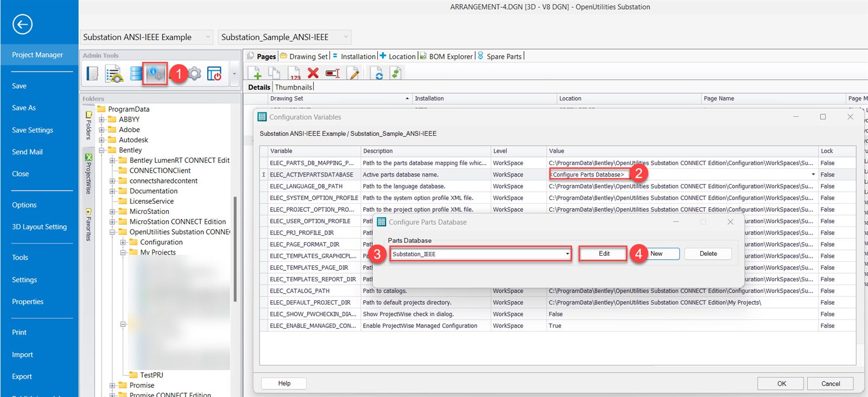Viewport: 868px width, 397px height.
Task: Click Edit in Configure Parts Database dialog
Action: [604, 254]
